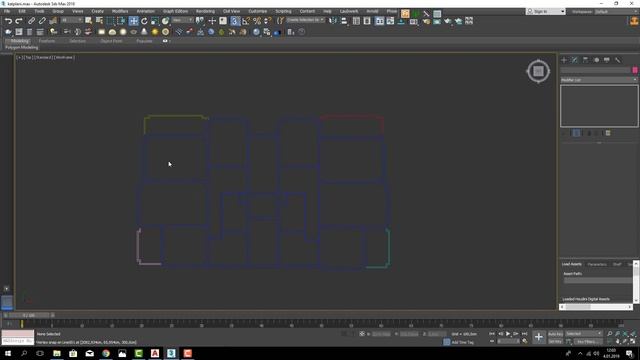Toggle Window/Crossing selection mode
Screen dimensions: 640x360
tap(121, 20)
